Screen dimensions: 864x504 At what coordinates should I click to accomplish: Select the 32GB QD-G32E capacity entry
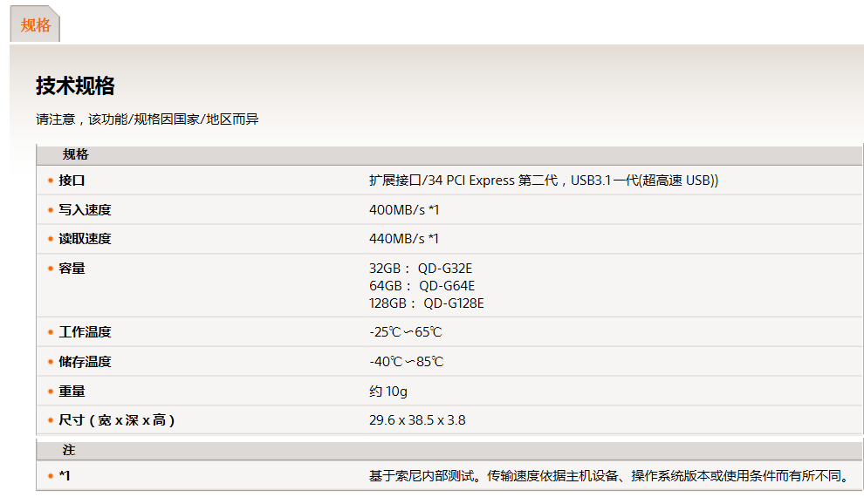[x=421, y=269]
